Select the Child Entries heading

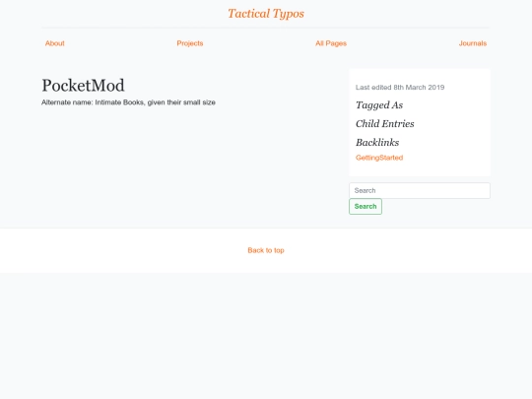(x=385, y=124)
